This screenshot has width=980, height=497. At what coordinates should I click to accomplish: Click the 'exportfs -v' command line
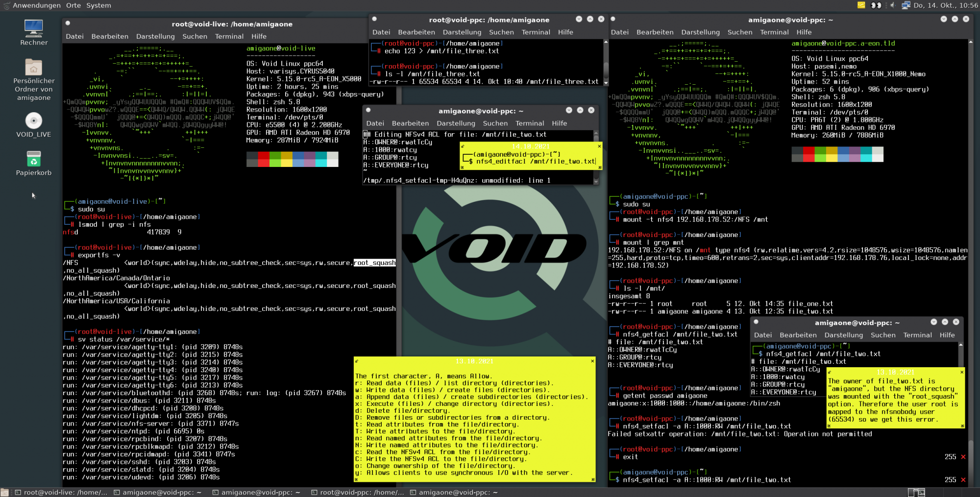(x=99, y=255)
